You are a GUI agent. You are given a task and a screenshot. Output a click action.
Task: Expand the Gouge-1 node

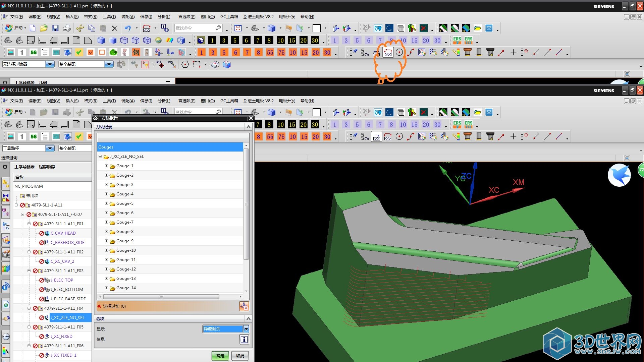[x=106, y=166]
